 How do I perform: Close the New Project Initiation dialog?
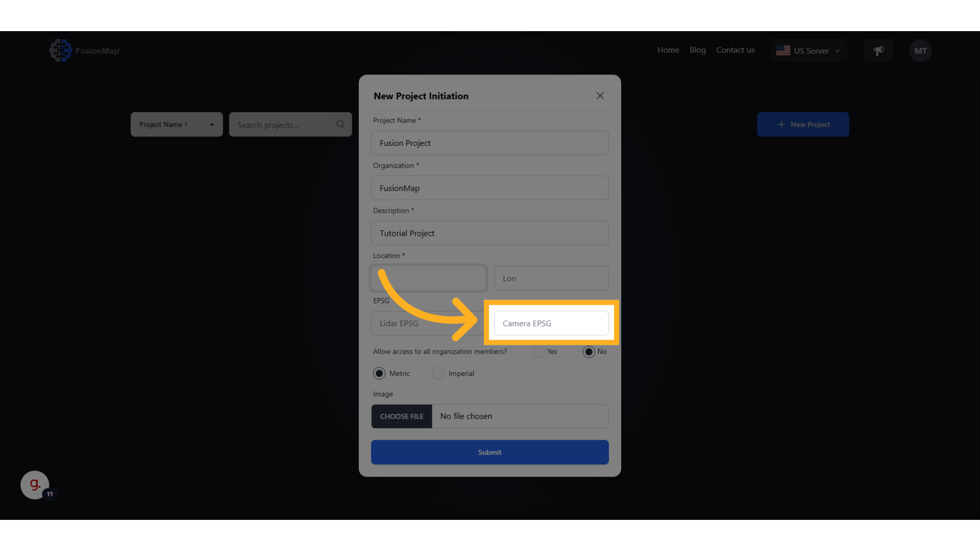click(600, 96)
